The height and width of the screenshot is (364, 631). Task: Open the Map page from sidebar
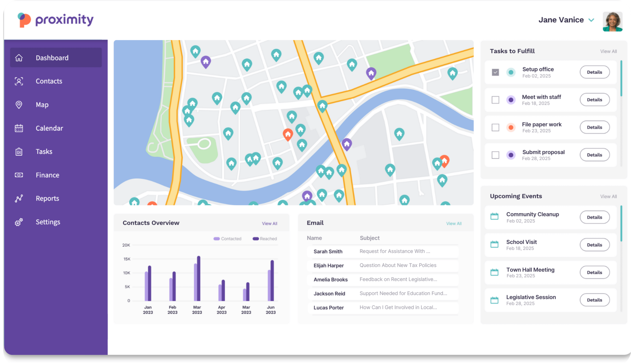(42, 105)
